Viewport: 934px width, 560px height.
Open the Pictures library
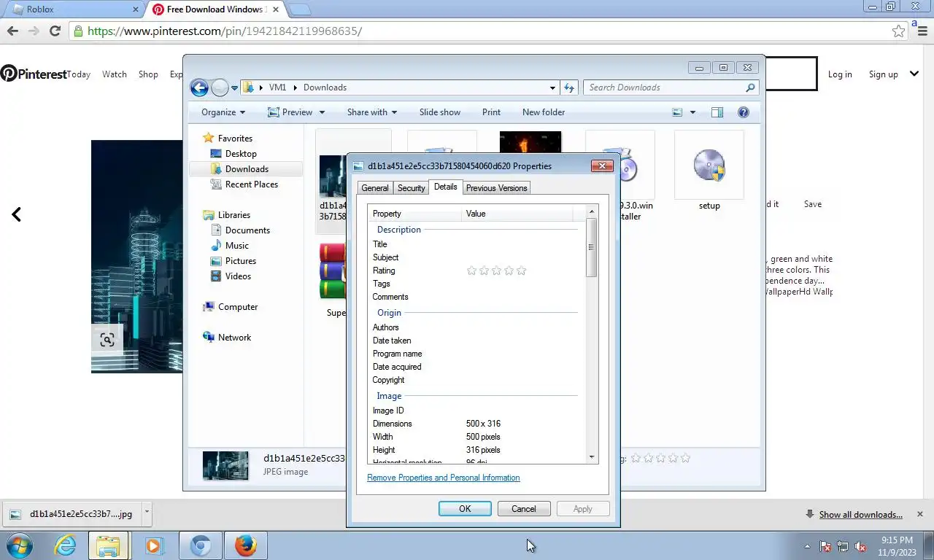241,261
